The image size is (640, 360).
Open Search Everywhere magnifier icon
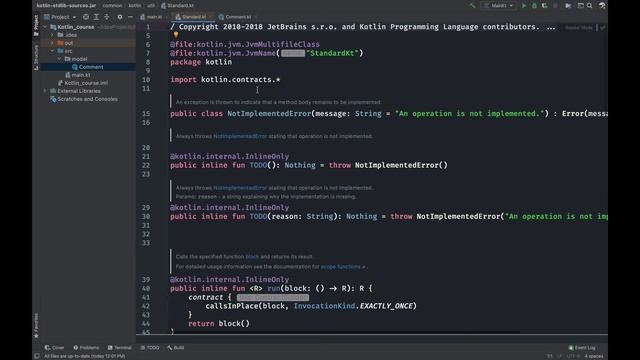[590, 6]
